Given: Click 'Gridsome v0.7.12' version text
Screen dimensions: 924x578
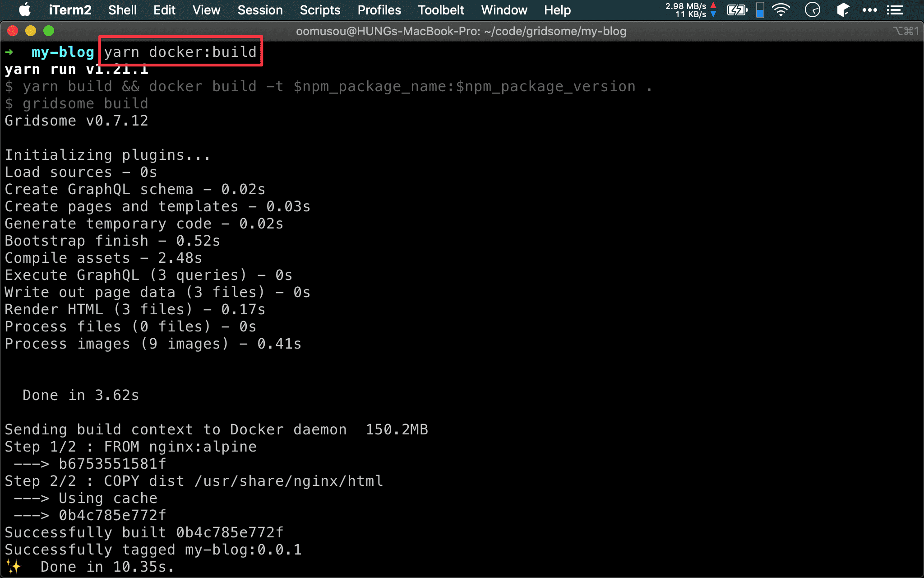Looking at the screenshot, I should [76, 121].
